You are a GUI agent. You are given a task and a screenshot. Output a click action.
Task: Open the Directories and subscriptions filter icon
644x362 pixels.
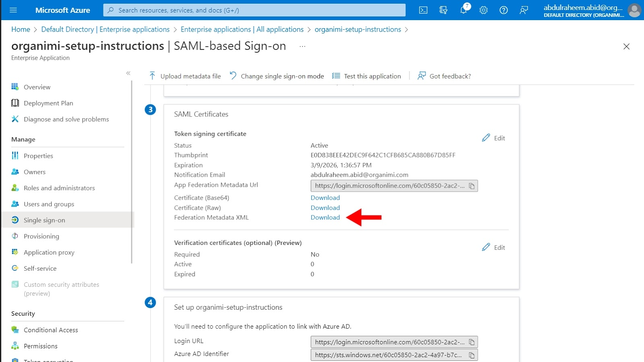[x=444, y=10]
